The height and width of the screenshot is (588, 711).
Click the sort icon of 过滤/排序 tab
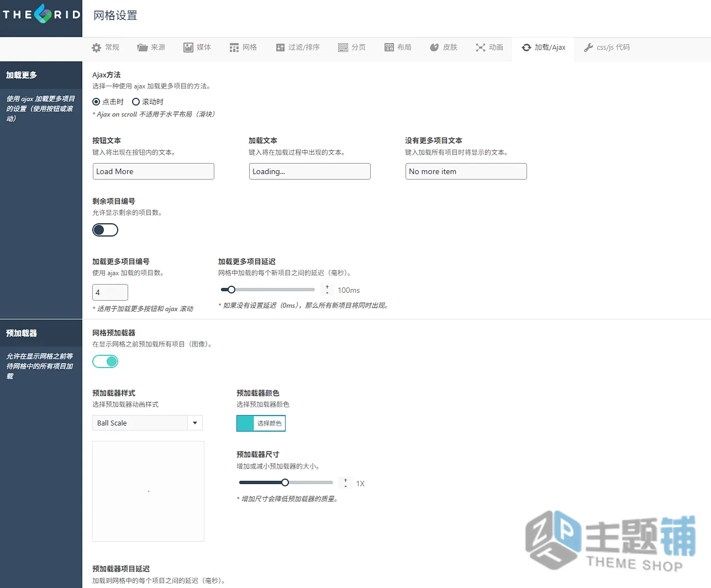[280, 48]
